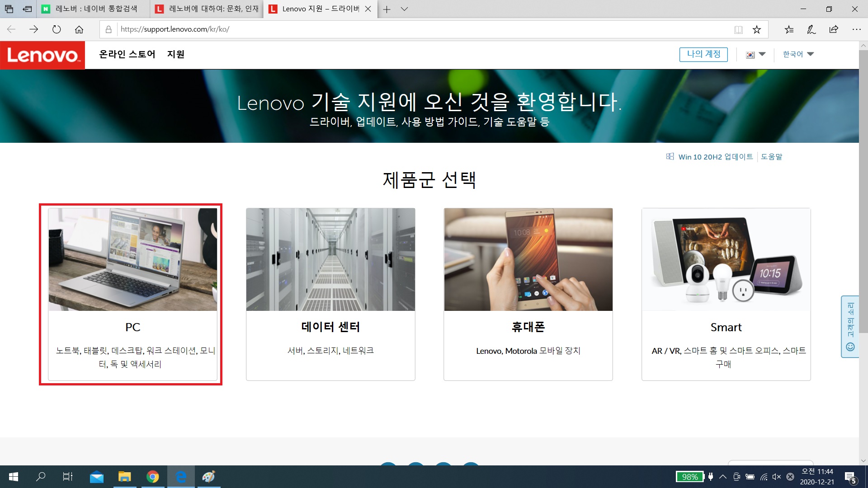Select the Lenovo 지원 – 드라이버 tab
The width and height of the screenshot is (868, 488).
321,9
